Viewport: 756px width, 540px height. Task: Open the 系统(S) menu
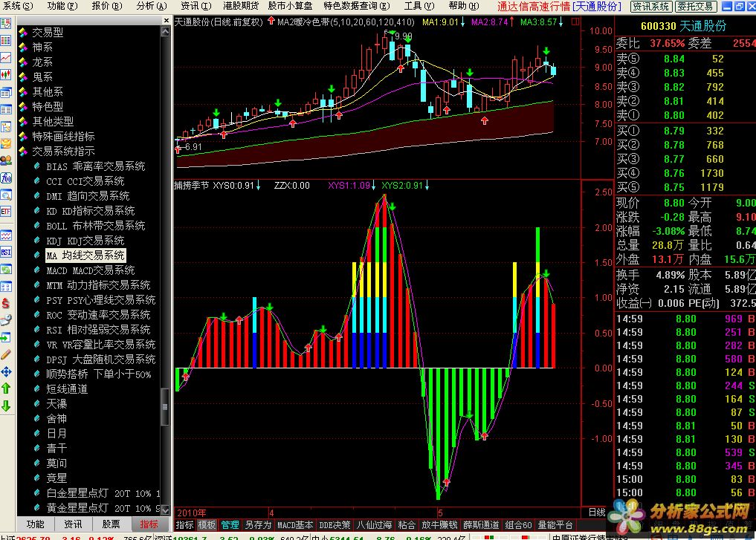click(x=18, y=6)
